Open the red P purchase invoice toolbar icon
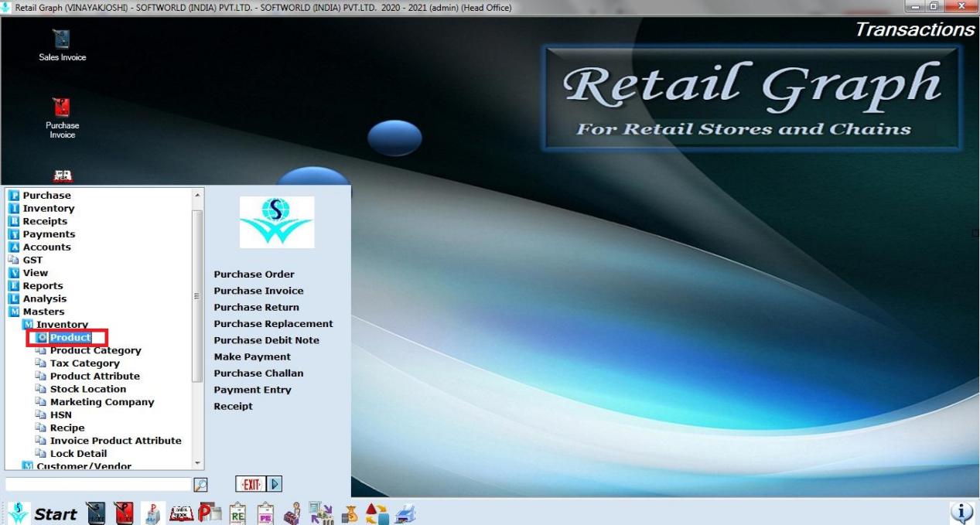The height and width of the screenshot is (525, 980). click(122, 513)
